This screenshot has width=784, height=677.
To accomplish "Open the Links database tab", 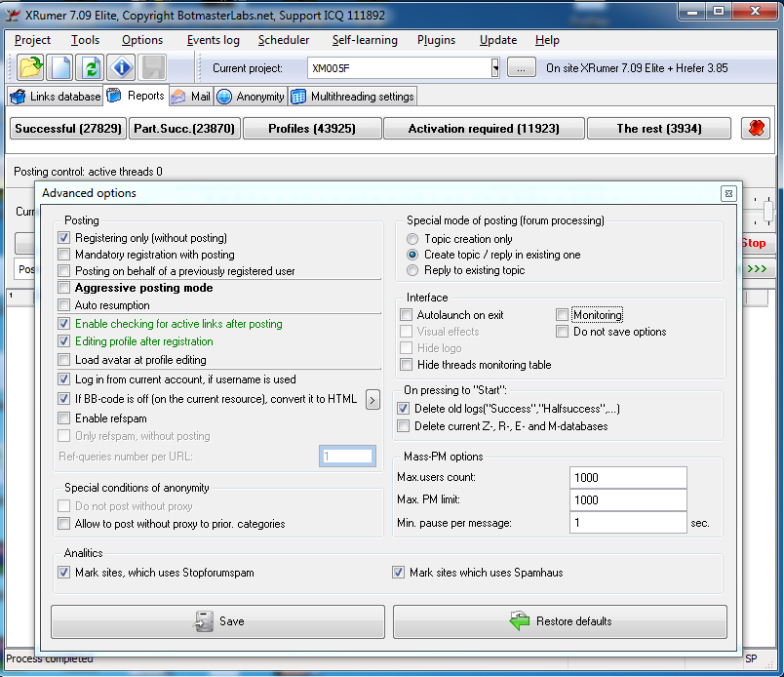I will click(x=56, y=96).
